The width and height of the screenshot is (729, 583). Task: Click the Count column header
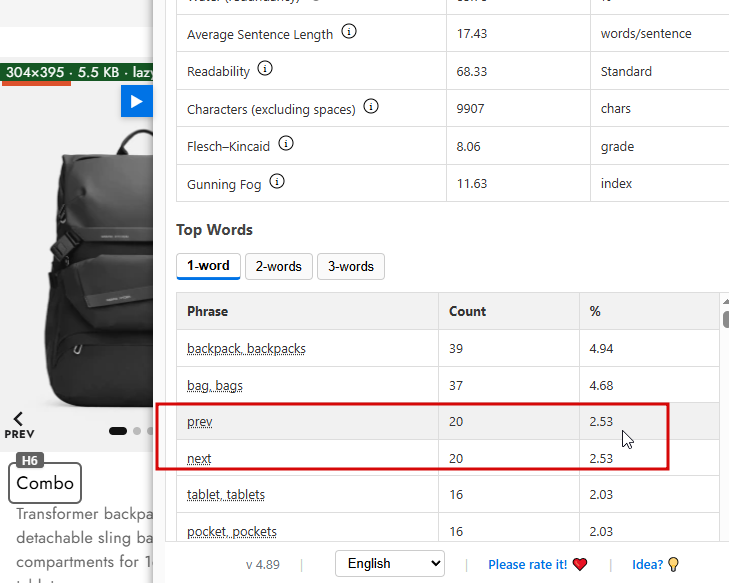click(509, 311)
